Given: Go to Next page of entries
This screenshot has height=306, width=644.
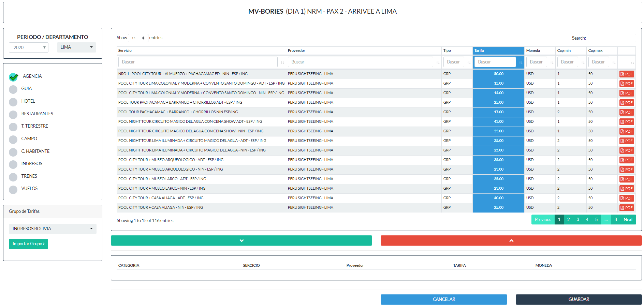Looking at the screenshot, I should [x=628, y=220].
